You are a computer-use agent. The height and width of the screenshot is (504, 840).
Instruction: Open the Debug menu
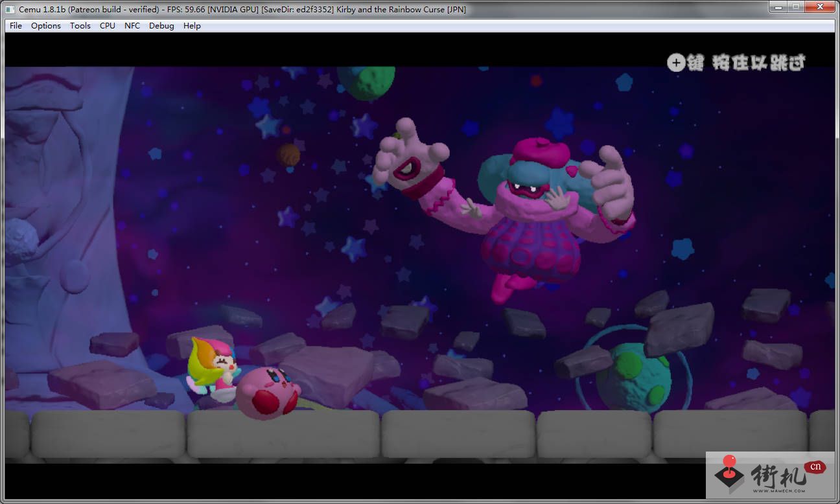coord(161,26)
